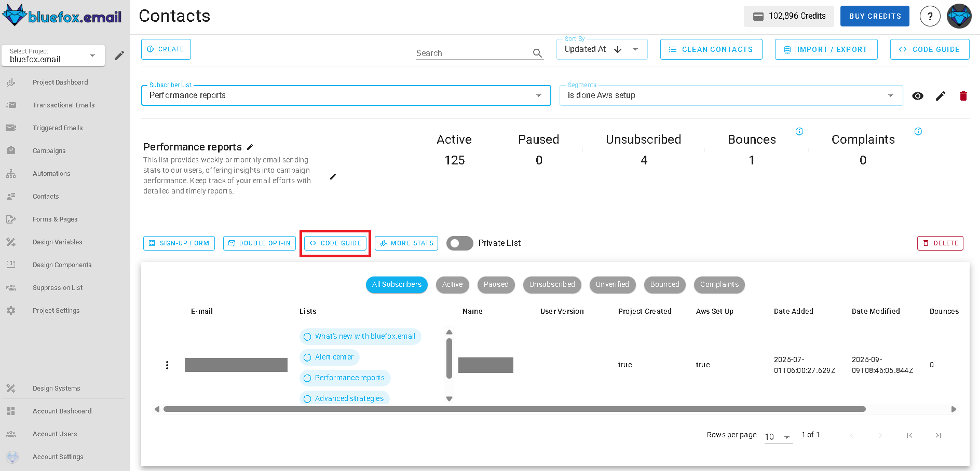980x471 pixels.
Task: Toggle the Advanced strategies list chip
Action: click(x=345, y=398)
